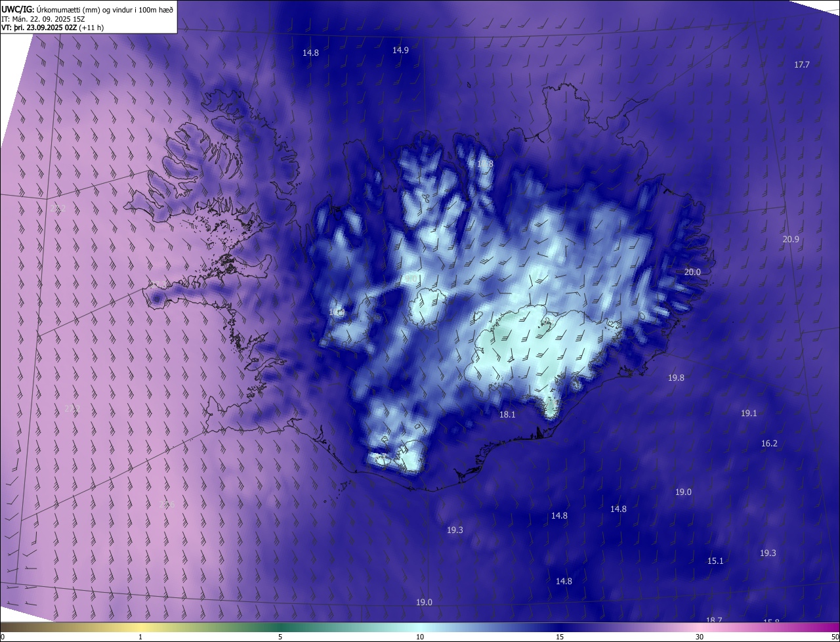Click the 19.1 value label
Image resolution: width=840 pixels, height=642 pixels.
coord(749,413)
